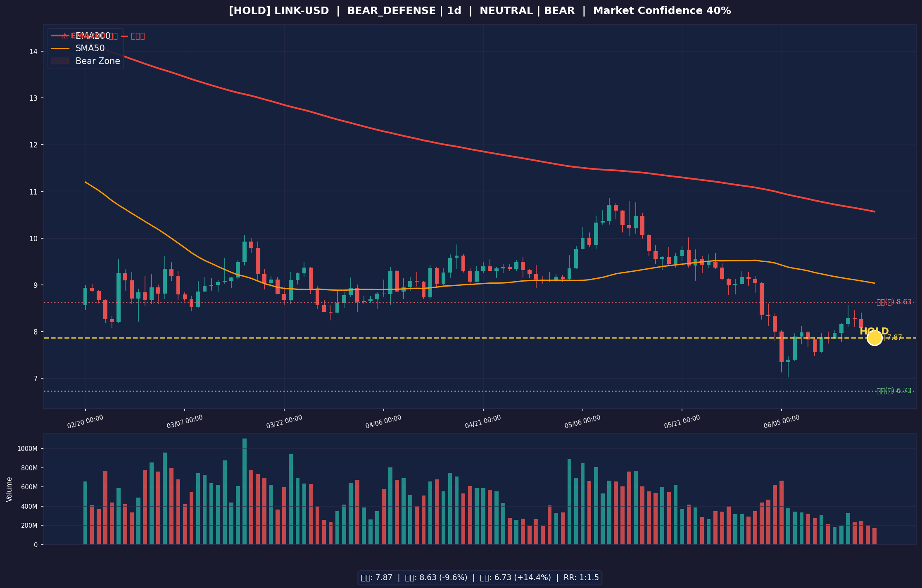Image resolution: width=922 pixels, height=588 pixels.
Task: Click the "Volume" axis title
Action: click(10, 489)
